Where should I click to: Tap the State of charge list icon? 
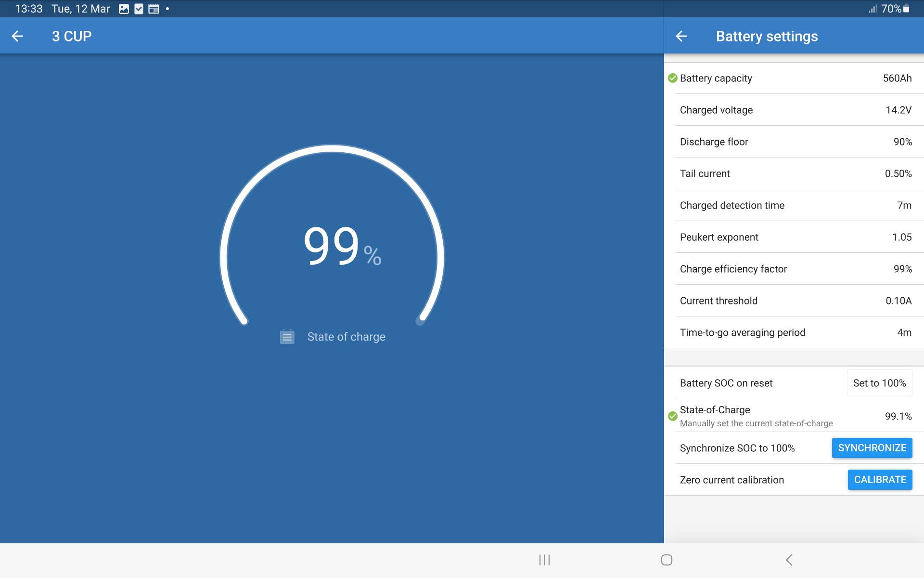[287, 337]
